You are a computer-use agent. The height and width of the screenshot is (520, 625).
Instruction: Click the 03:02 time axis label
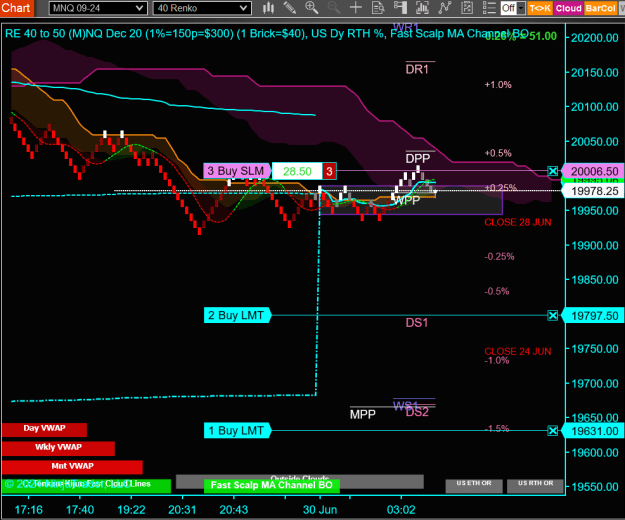pos(401,510)
